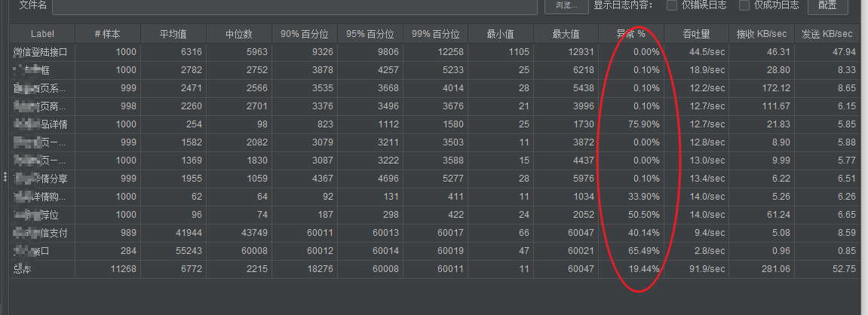Sort by the 90% 百分位 column header

305,34
